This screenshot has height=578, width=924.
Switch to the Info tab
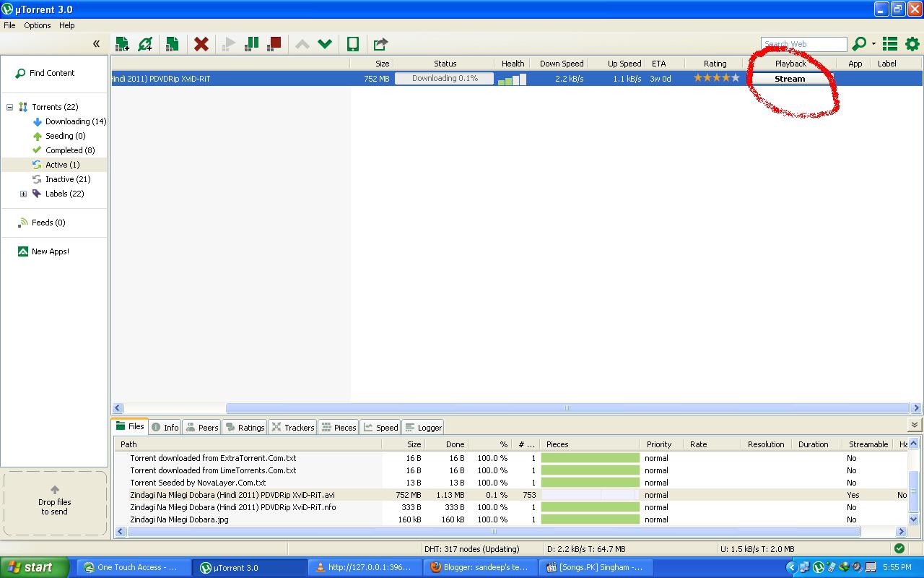[x=165, y=427]
